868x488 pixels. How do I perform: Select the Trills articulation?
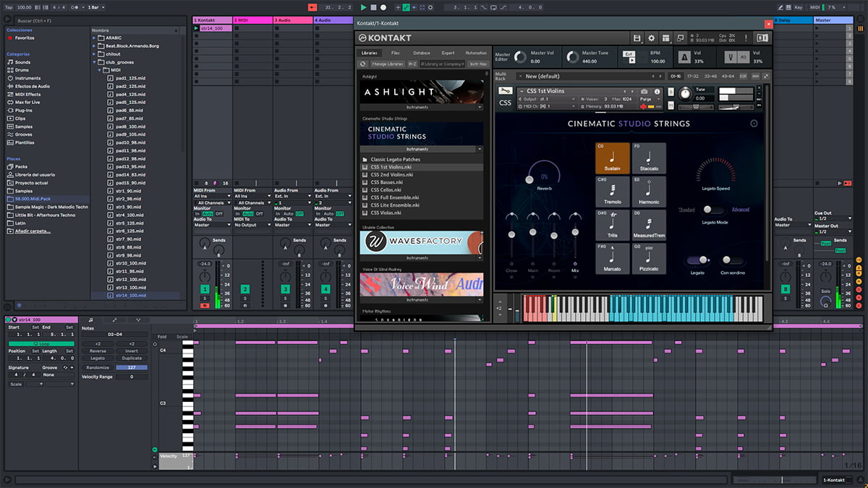[612, 225]
